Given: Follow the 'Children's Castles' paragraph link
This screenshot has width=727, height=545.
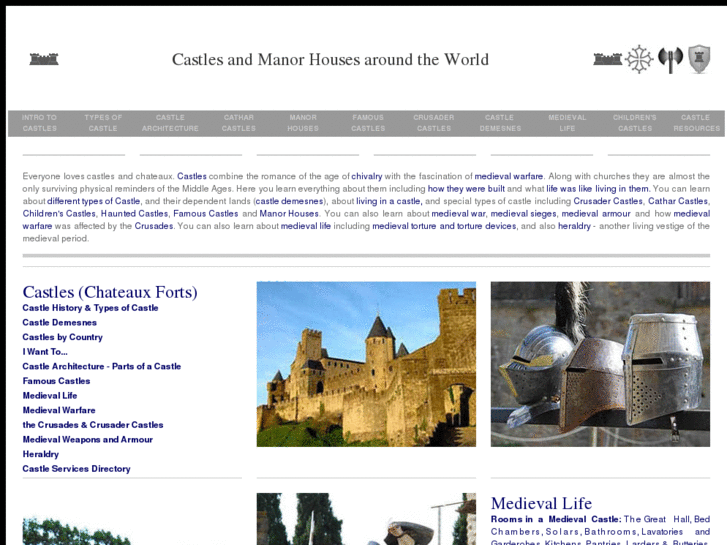Looking at the screenshot, I should 58,214.
